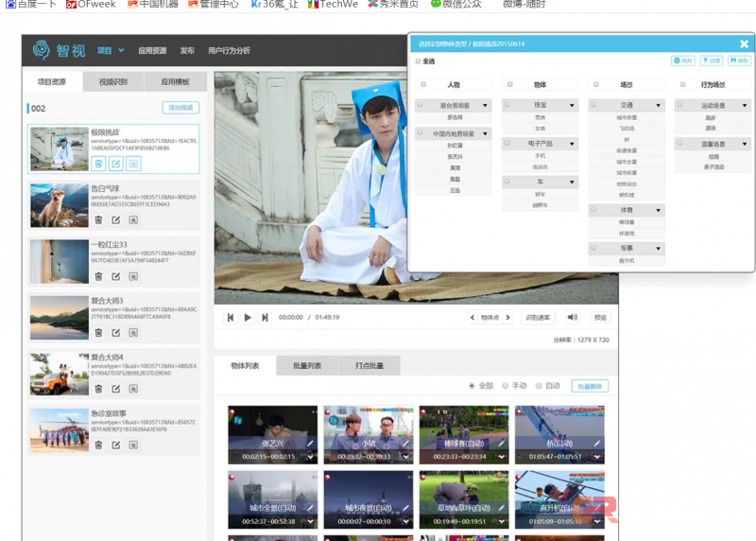Tick the 人物 category checkbox
Image resolution: width=756 pixels, height=541 pixels.
point(423,84)
